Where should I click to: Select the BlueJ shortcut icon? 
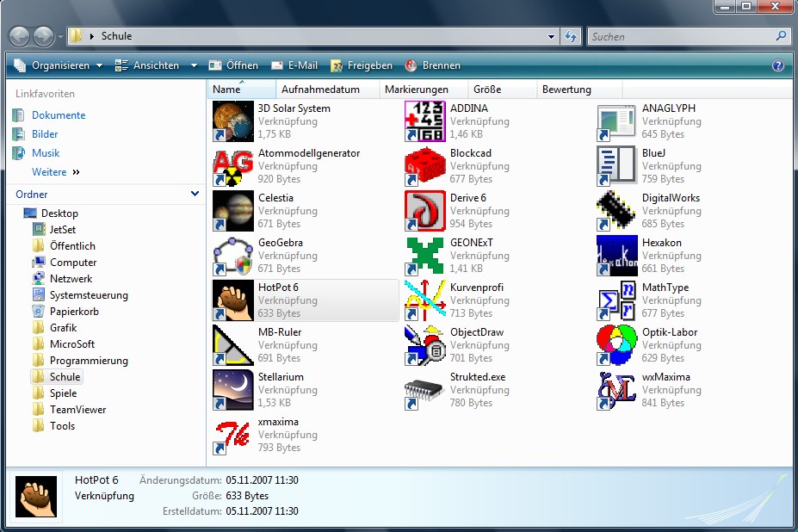pyautogui.click(x=617, y=166)
